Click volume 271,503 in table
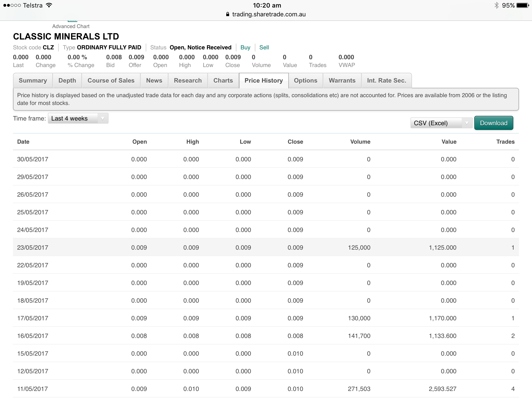The height and width of the screenshot is (399, 532). tap(359, 389)
